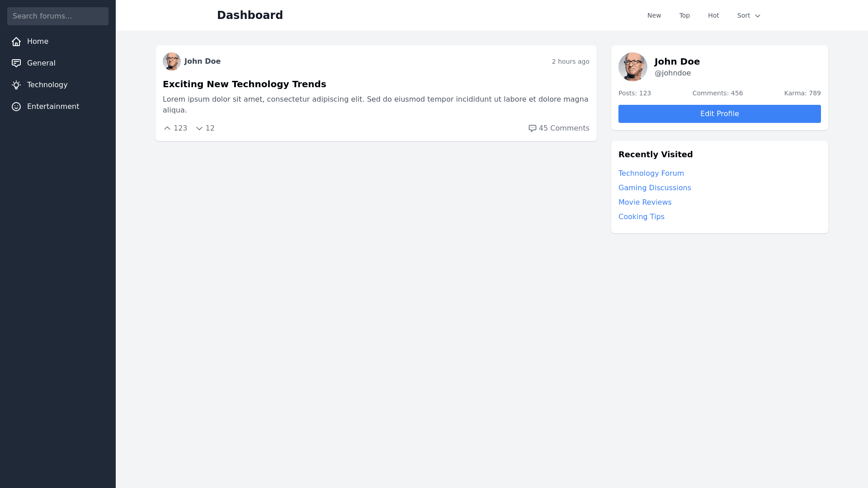The width and height of the screenshot is (868, 488).
Task: Click the Technology lightbulb icon
Action: click(16, 85)
